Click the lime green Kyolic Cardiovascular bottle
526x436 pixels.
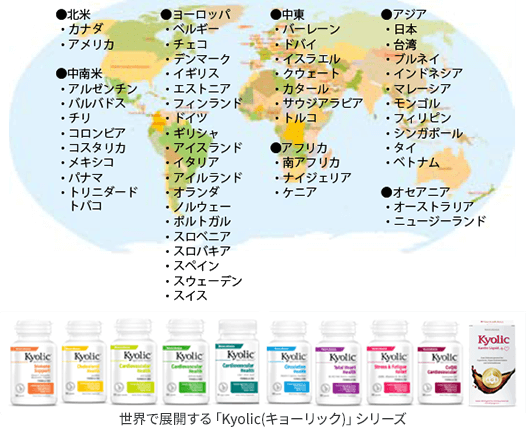(x=133, y=362)
